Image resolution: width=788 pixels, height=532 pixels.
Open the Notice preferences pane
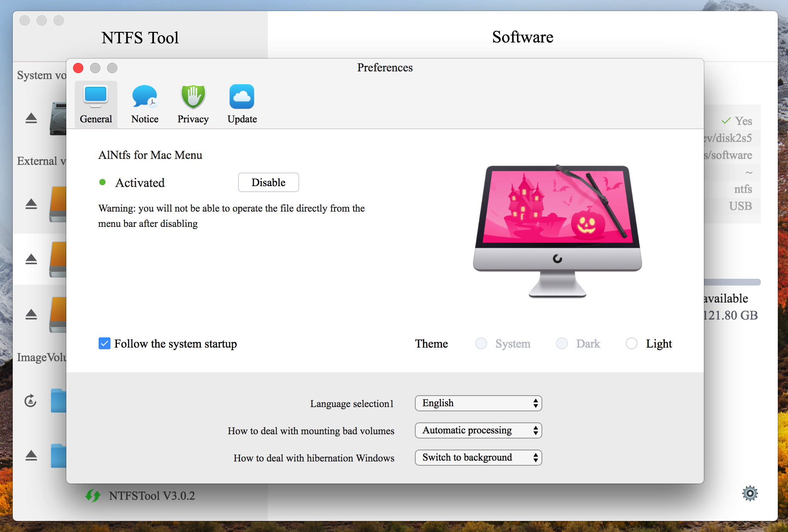[145, 104]
